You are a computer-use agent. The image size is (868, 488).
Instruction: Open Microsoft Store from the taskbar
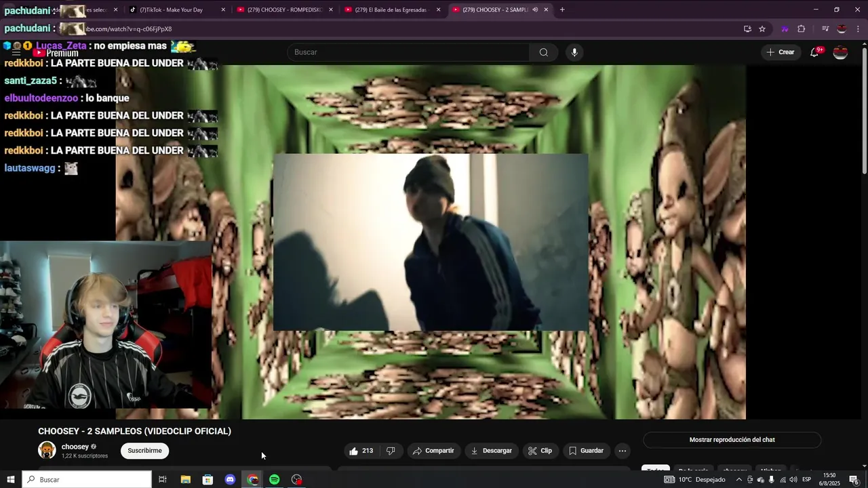coord(208,479)
